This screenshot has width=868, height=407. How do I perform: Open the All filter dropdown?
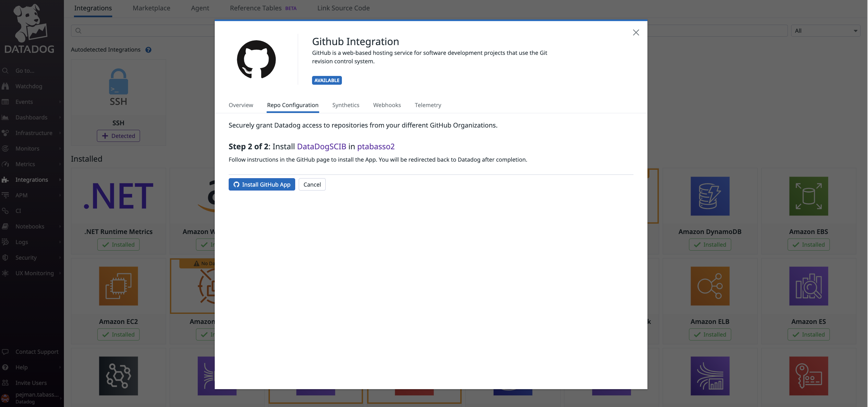click(x=825, y=31)
